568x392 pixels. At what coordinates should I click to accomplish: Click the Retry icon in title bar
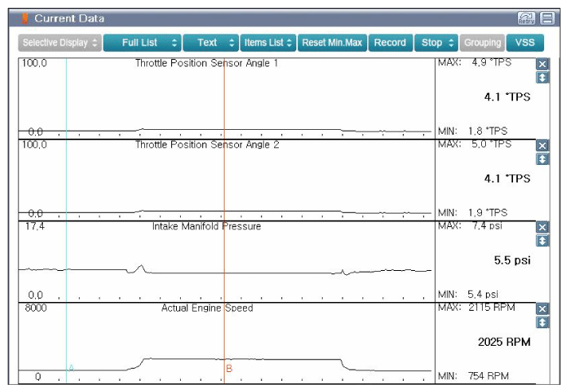click(x=526, y=18)
